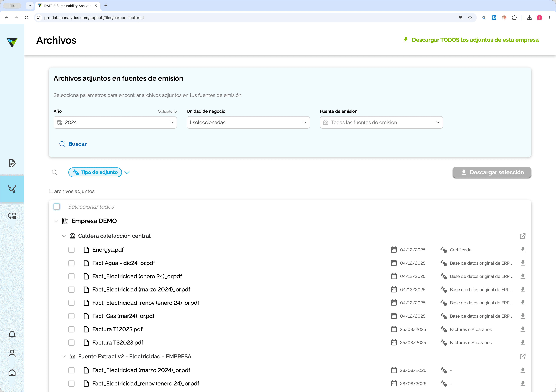Open the Chrome three-dot menu
This screenshot has height=392, width=556.
(x=549, y=18)
